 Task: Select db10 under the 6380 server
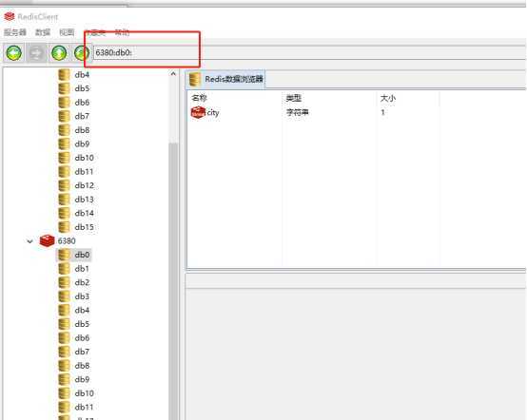(84, 393)
